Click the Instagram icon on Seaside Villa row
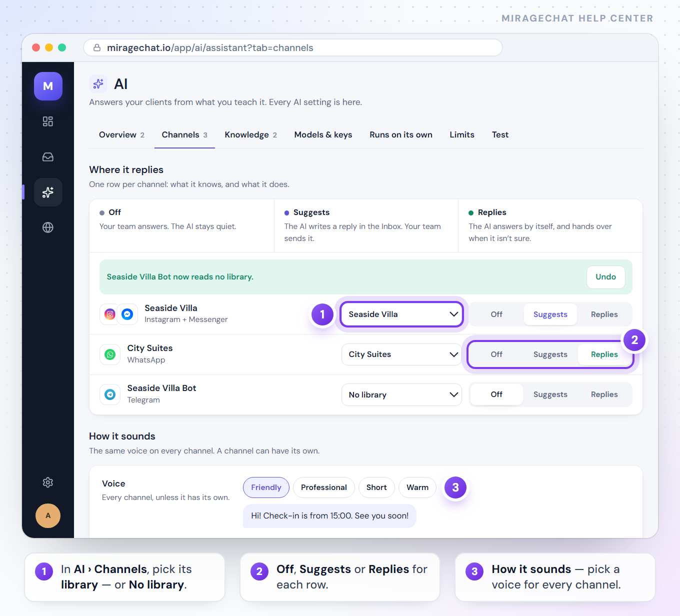The image size is (680, 616). (110, 314)
